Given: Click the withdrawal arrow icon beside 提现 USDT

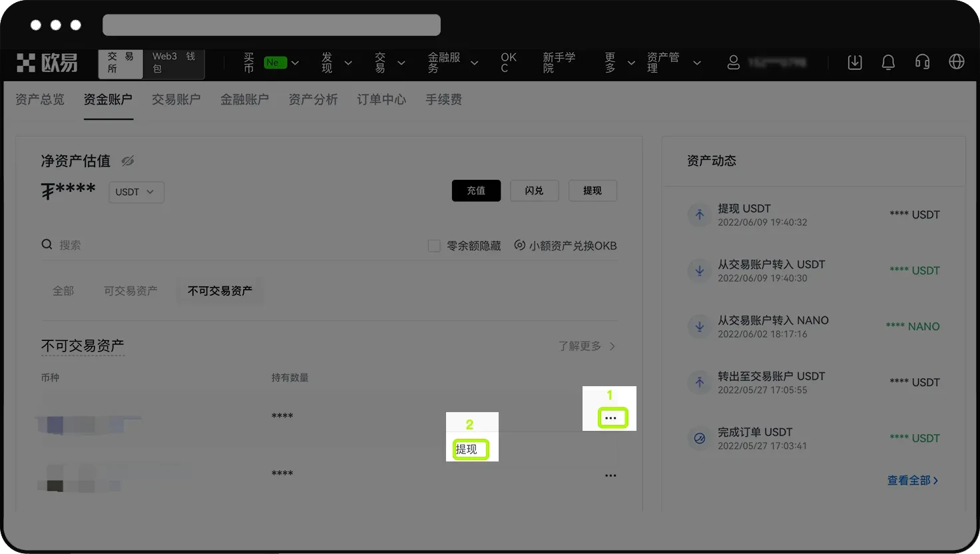Looking at the screenshot, I should [x=699, y=214].
